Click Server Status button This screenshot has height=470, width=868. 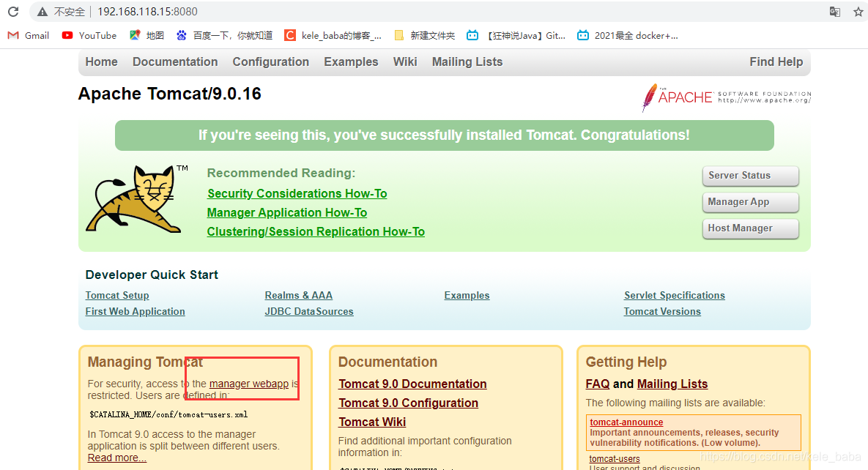(x=751, y=176)
